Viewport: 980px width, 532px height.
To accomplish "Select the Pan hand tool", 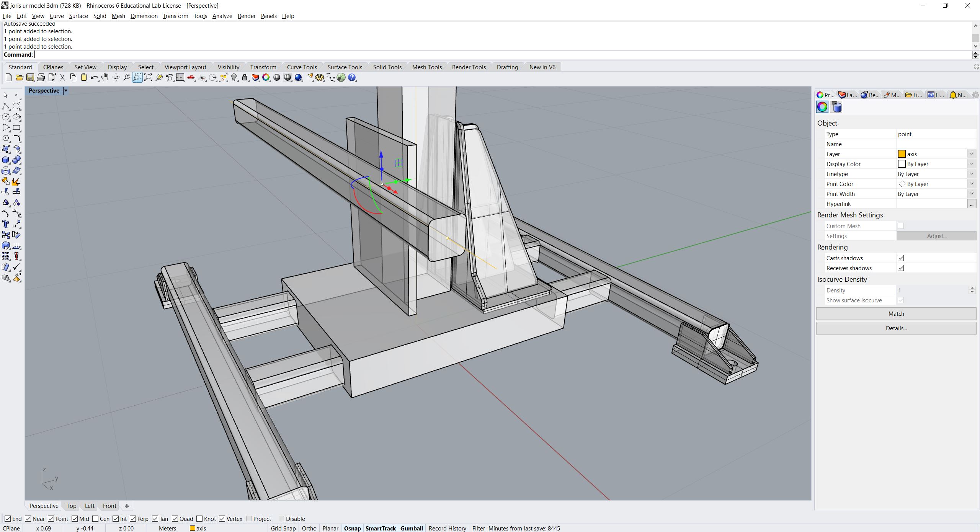I will [x=105, y=78].
